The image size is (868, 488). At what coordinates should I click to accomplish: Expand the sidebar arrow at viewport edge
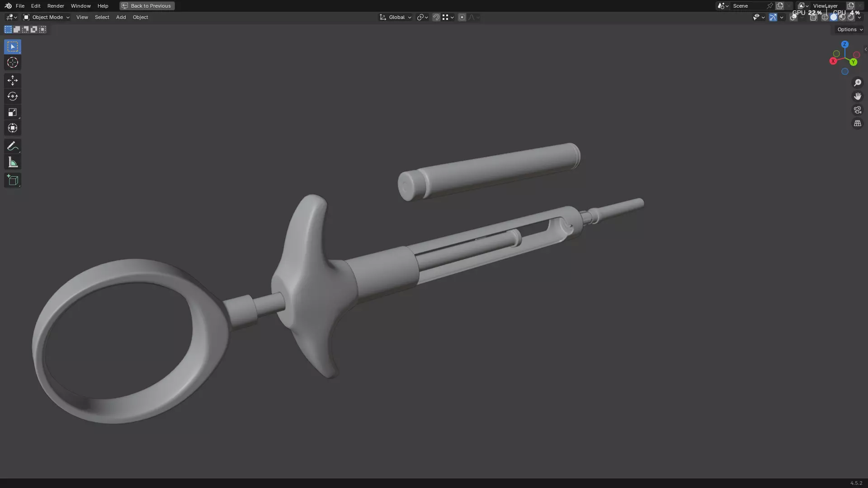(x=865, y=49)
